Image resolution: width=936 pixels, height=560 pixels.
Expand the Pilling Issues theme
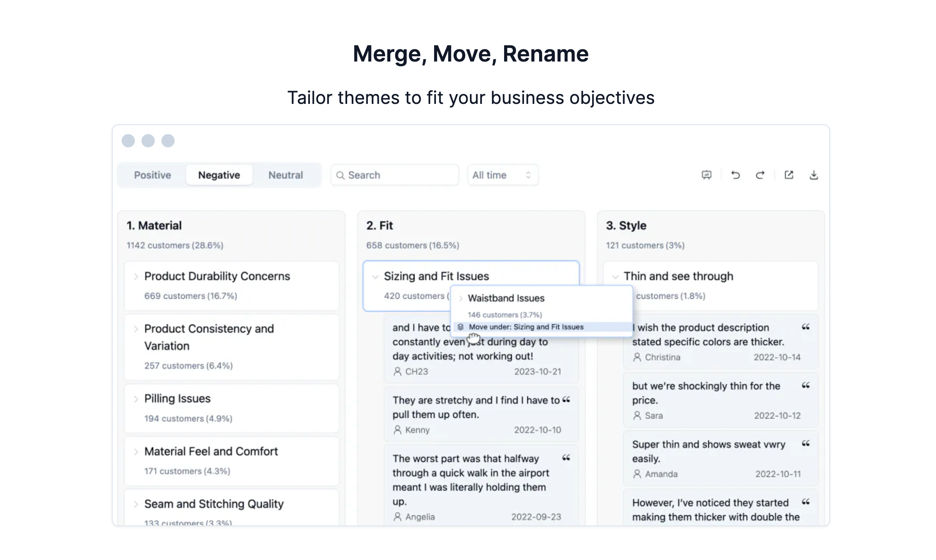[x=136, y=399]
